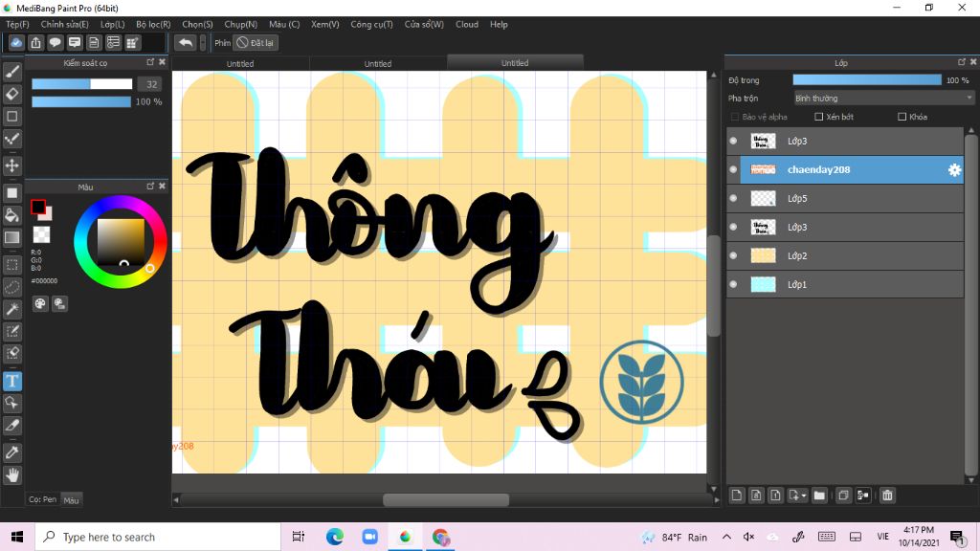Select the Brush tool
Screen dimensions: 980x551
11,72
